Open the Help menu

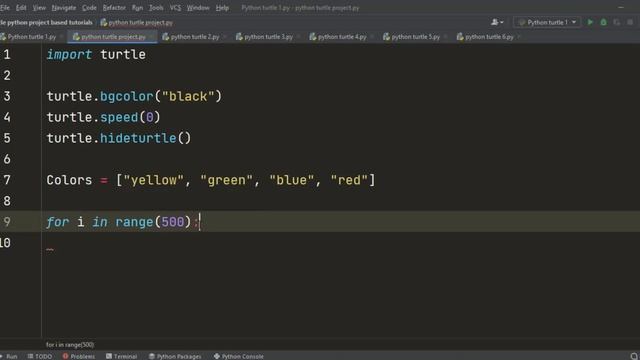coord(222,8)
